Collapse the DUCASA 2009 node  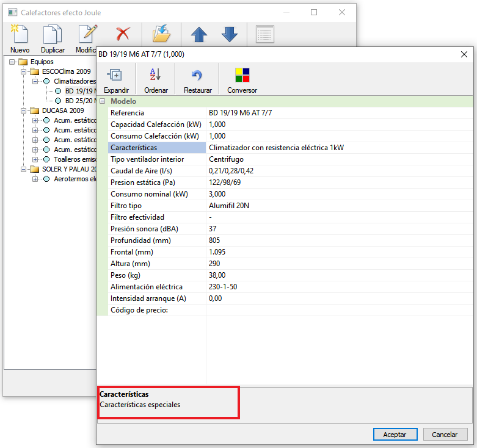click(x=23, y=110)
